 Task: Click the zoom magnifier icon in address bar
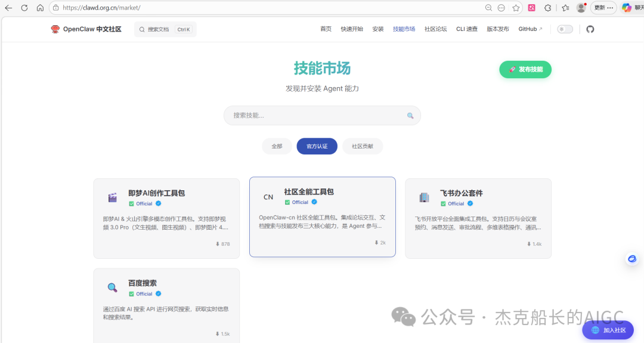pyautogui.click(x=488, y=8)
